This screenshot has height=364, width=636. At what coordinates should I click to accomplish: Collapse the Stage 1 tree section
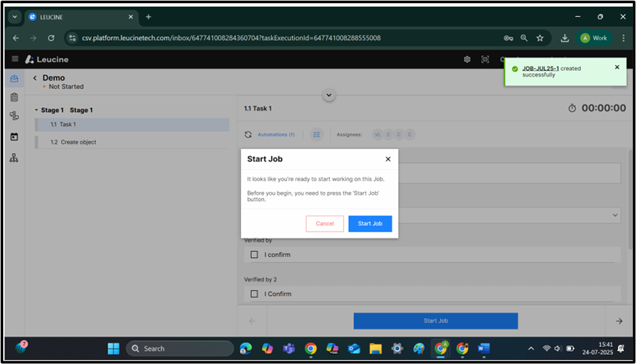[36, 110]
